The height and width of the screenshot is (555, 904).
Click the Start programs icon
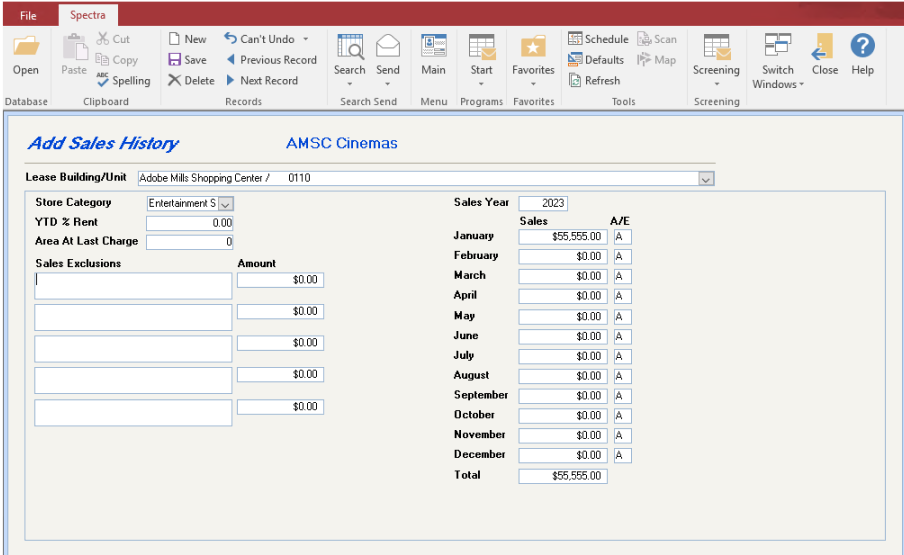point(481,47)
